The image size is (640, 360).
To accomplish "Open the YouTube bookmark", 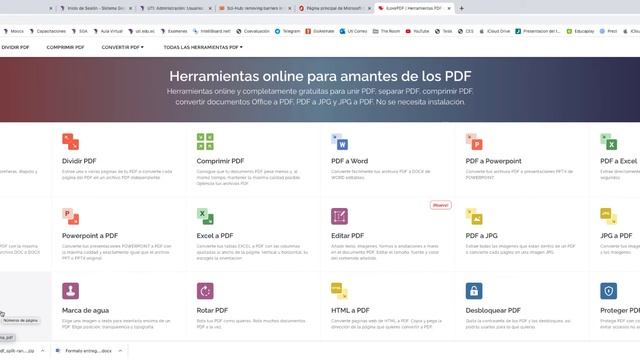I will coord(417,31).
